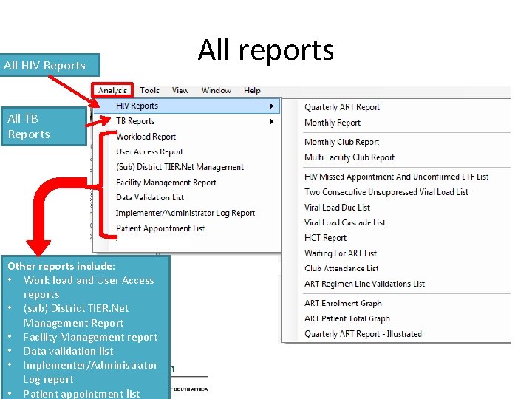The image size is (532, 399).
Task: Open Monthly Club Report
Action: [x=342, y=142]
